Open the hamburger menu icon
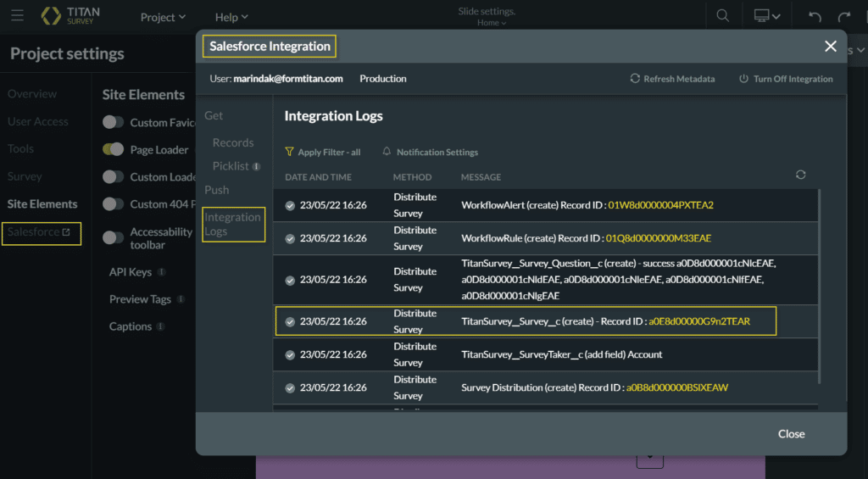This screenshot has height=479, width=868. pos(17,16)
